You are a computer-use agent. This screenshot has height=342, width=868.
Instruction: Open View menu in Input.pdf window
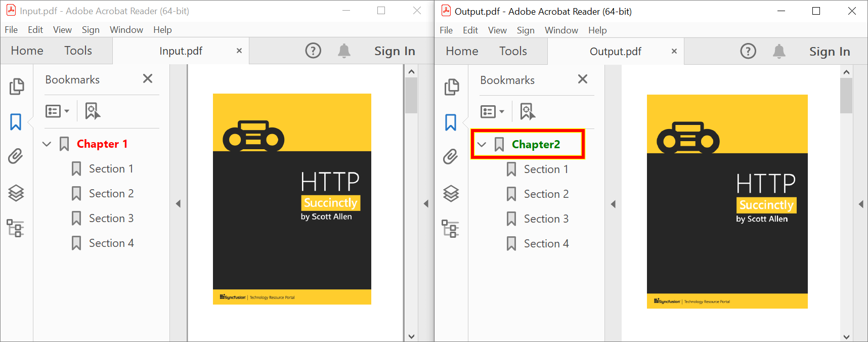click(62, 30)
